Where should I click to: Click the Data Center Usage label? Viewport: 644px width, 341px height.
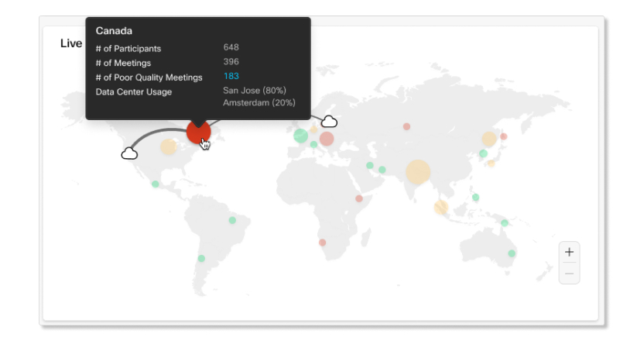(133, 91)
